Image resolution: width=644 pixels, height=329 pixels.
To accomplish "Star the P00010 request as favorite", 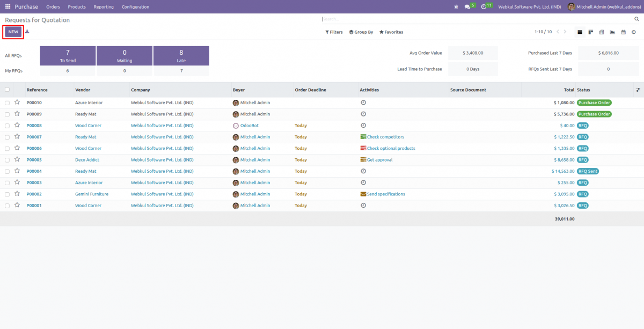I will coord(17,103).
